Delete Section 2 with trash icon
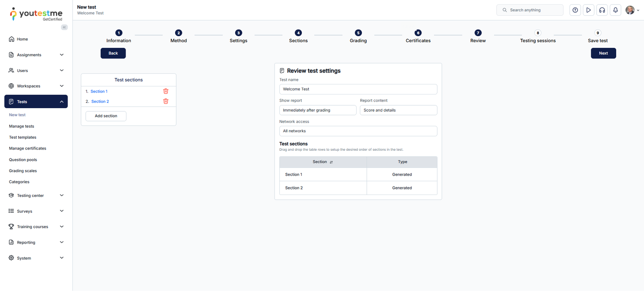Screen dimensions: 644x291 [x=166, y=101]
